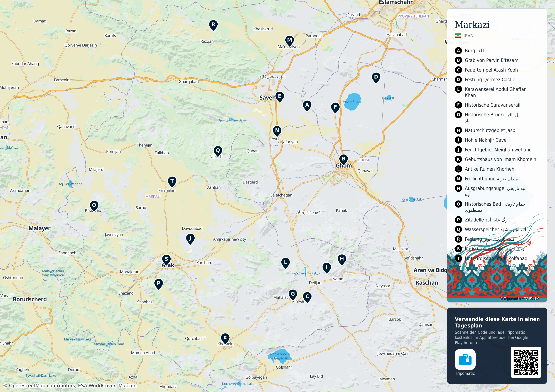The height and width of the screenshot is (392, 555).
Task: Click map pin F near Hoz-e-Soltan
Action: tap(335, 108)
